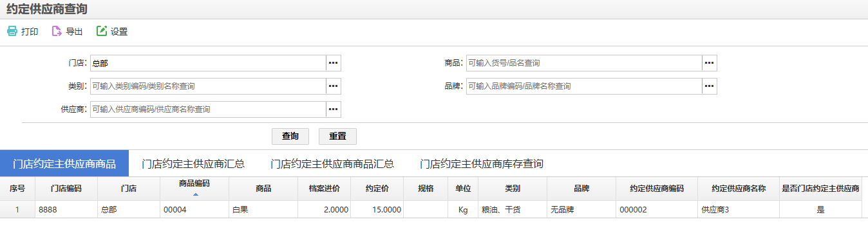Focus the 类别 search input

click(208, 86)
